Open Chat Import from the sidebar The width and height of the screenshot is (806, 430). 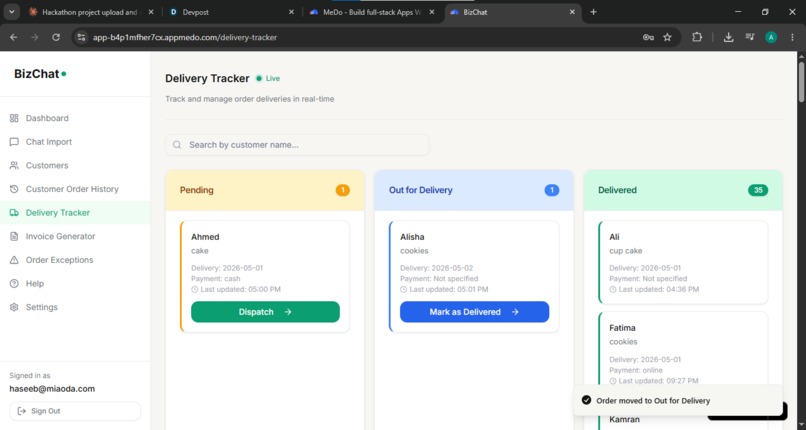pyautogui.click(x=49, y=142)
